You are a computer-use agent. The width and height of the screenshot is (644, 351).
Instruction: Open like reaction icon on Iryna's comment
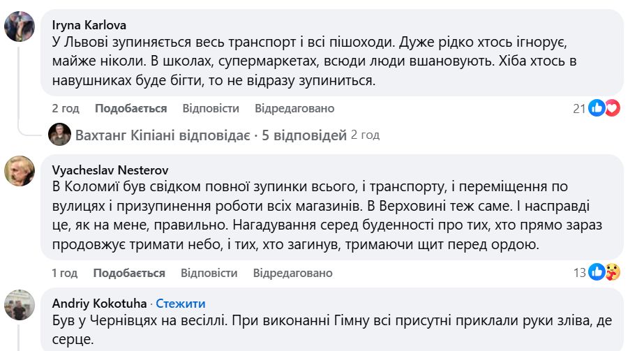pyautogui.click(x=597, y=108)
